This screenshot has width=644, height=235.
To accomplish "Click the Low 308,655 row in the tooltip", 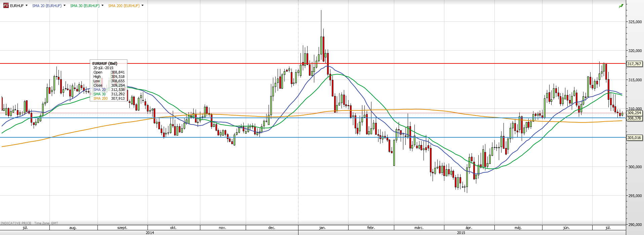I will click(109, 81).
